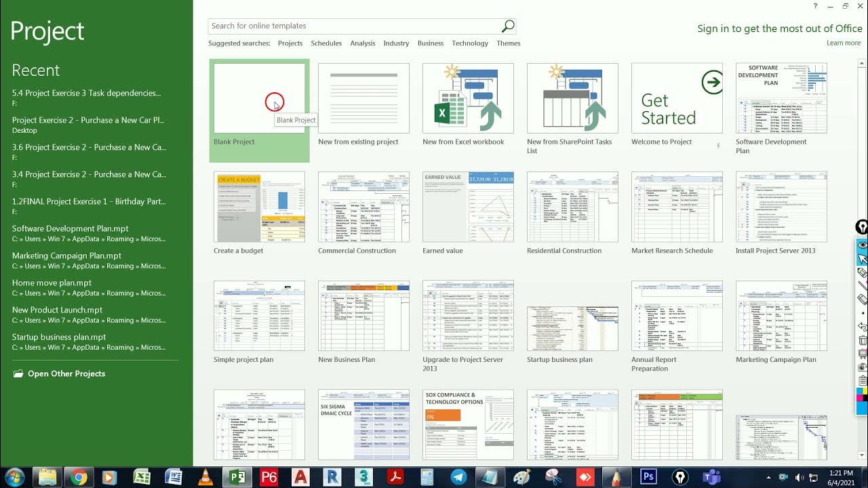Click Open Other Projects
868x488 pixels.
[66, 373]
